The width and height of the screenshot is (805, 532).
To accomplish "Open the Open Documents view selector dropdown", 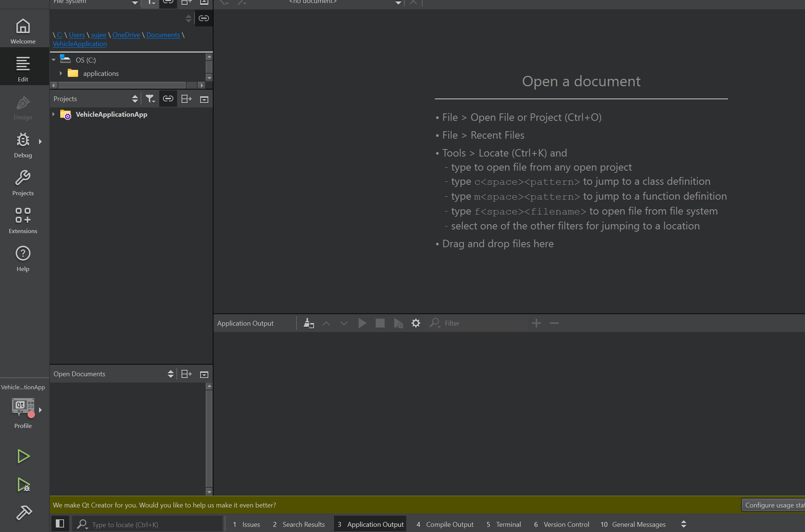I will pos(114,374).
